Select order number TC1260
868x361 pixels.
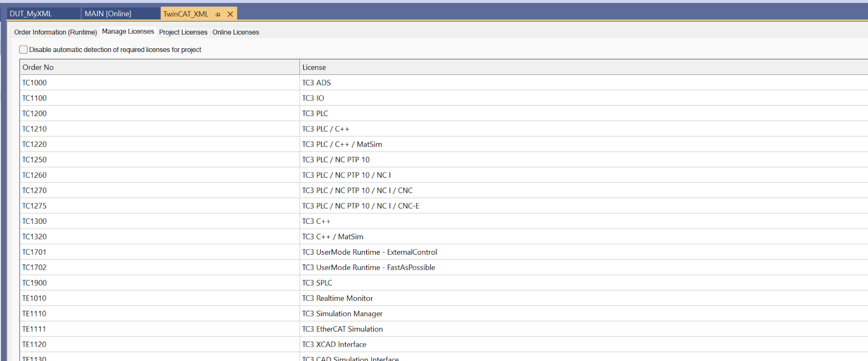[x=159, y=175]
